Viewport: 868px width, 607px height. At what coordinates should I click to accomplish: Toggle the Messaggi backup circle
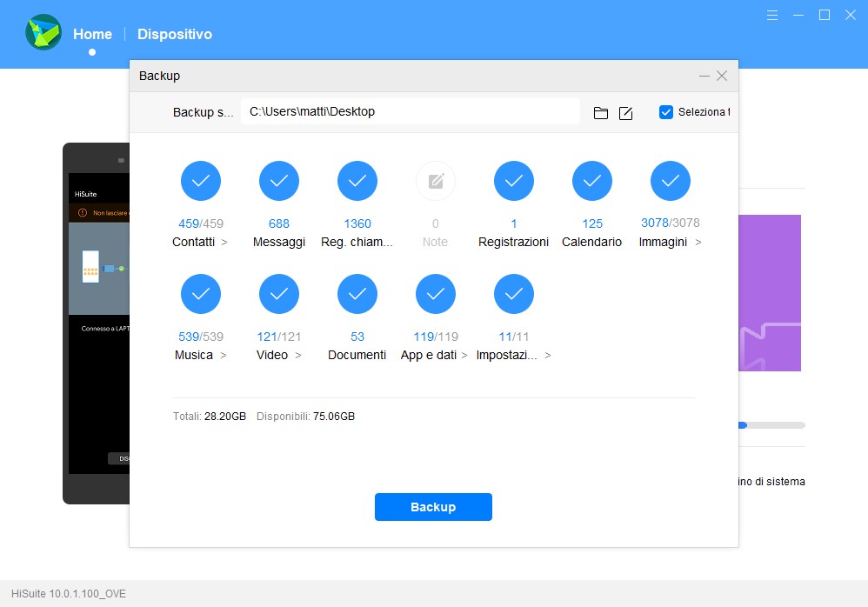[x=279, y=181]
